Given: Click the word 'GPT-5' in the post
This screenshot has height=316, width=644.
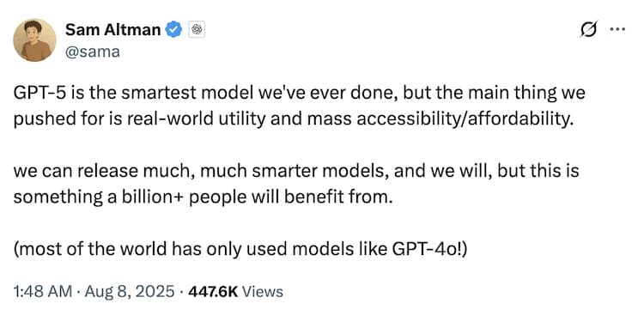Looking at the screenshot, I should [x=37, y=94].
